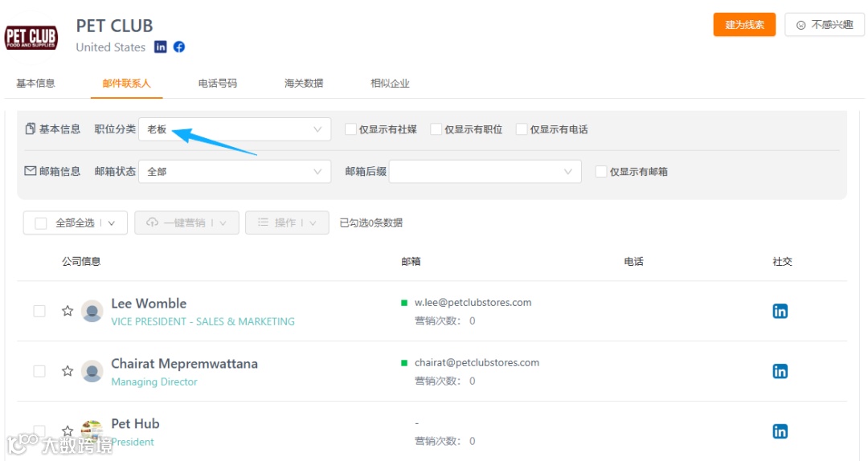Open the 电话号码 tab
Viewport: 868px width, 461px height.
click(218, 83)
